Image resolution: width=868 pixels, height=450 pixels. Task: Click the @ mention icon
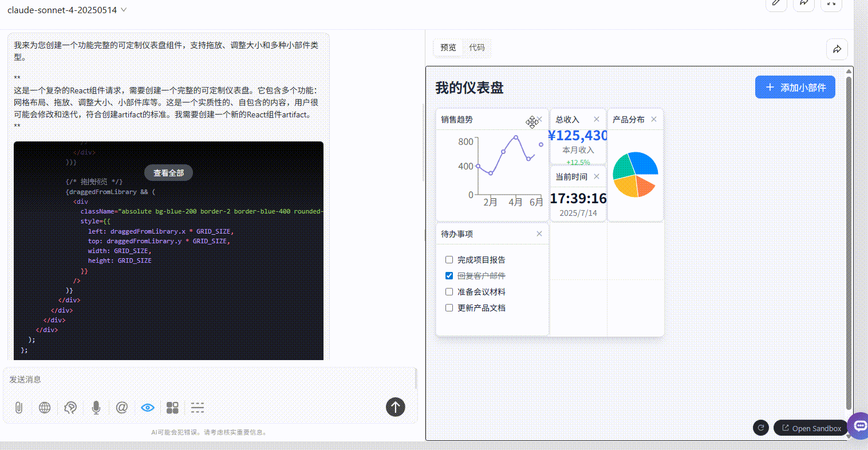pyautogui.click(x=122, y=408)
